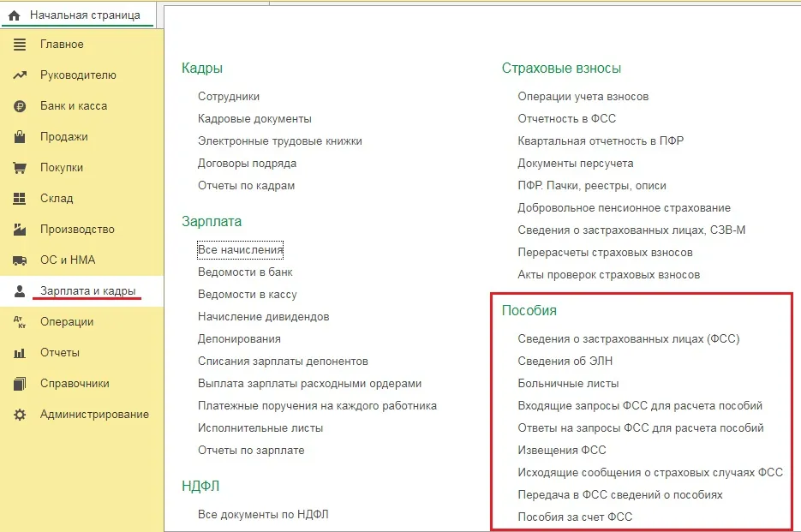This screenshot has width=801, height=532.
Task: Open Платежные поручения на каждого работника
Action: tap(317, 406)
